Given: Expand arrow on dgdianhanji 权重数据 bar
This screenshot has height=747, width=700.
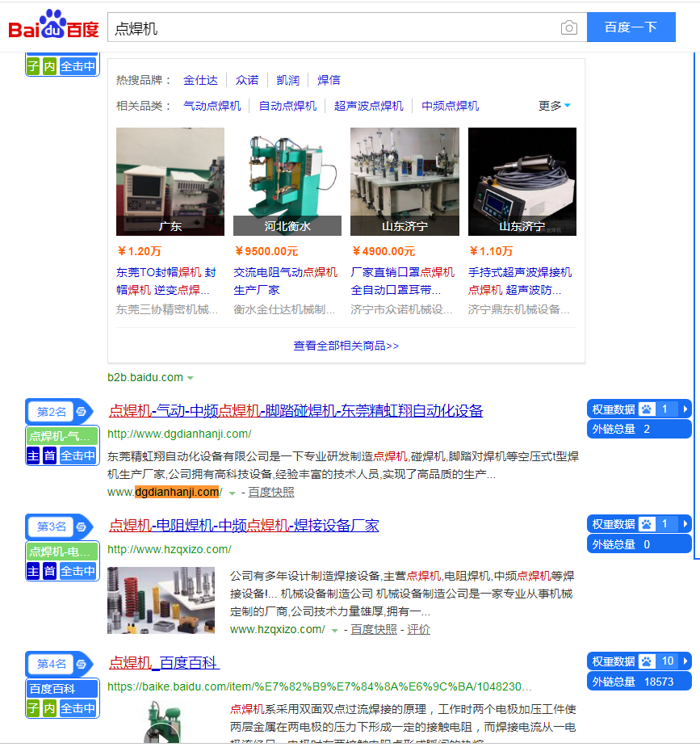Looking at the screenshot, I should click(685, 409).
